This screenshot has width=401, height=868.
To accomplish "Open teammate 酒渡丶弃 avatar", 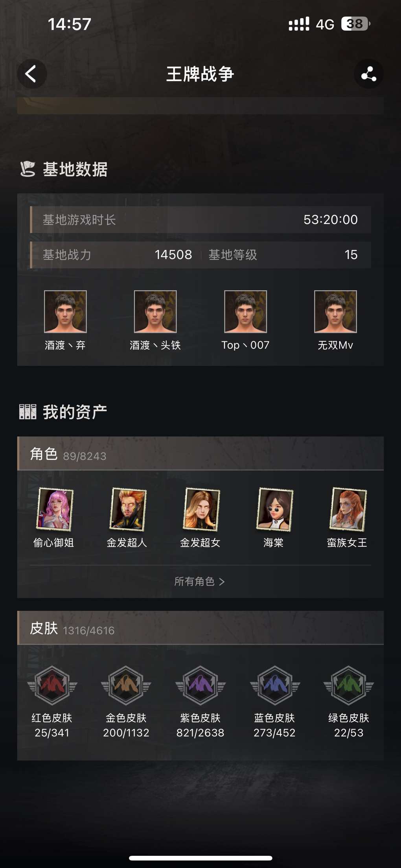I will coord(65,311).
